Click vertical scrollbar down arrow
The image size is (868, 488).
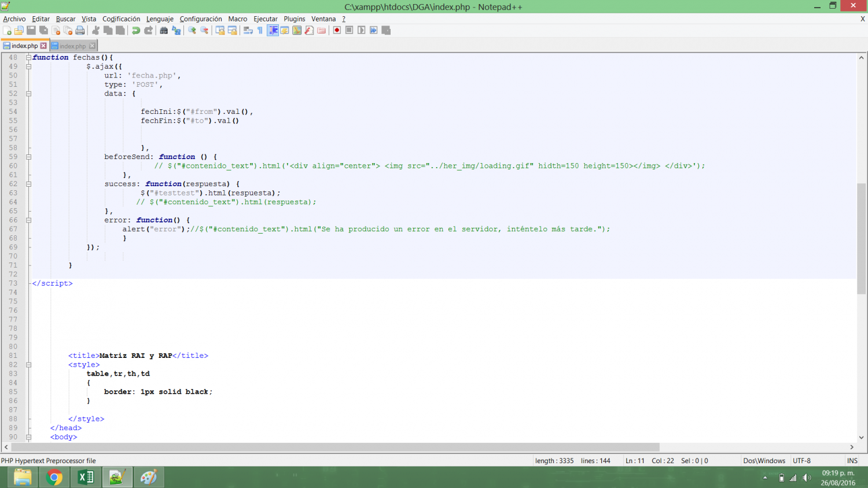[862, 438]
